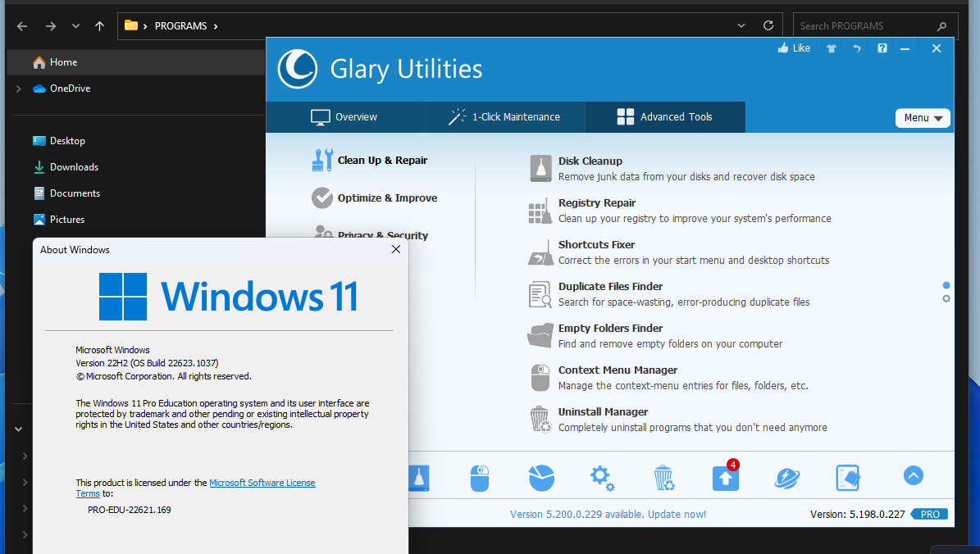The width and height of the screenshot is (980, 554).
Task: Refresh the PROGRAMS folder
Action: [x=768, y=25]
